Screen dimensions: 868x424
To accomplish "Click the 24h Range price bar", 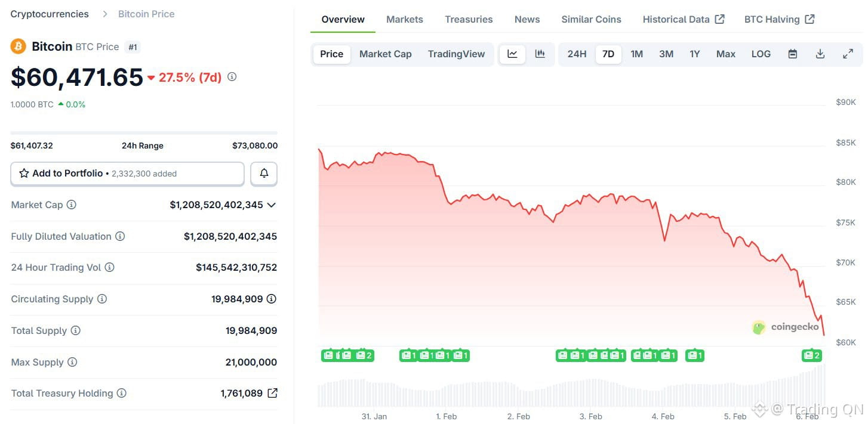I will tap(144, 132).
